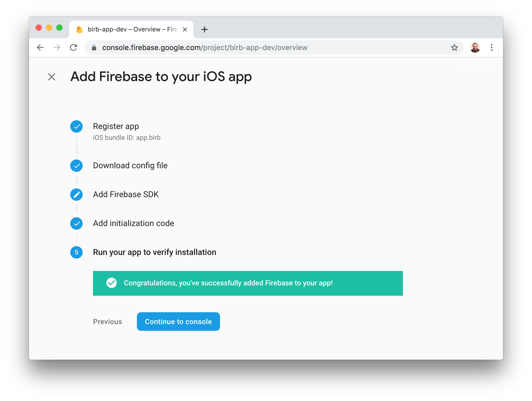This screenshot has height=401, width=532.
Task: Open a new browser tab with the plus button
Action: (204, 29)
